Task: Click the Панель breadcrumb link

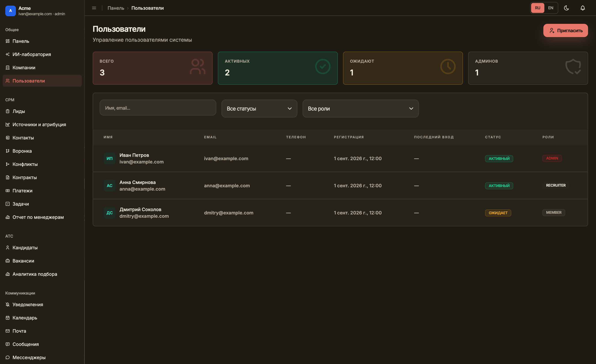Action: [116, 8]
